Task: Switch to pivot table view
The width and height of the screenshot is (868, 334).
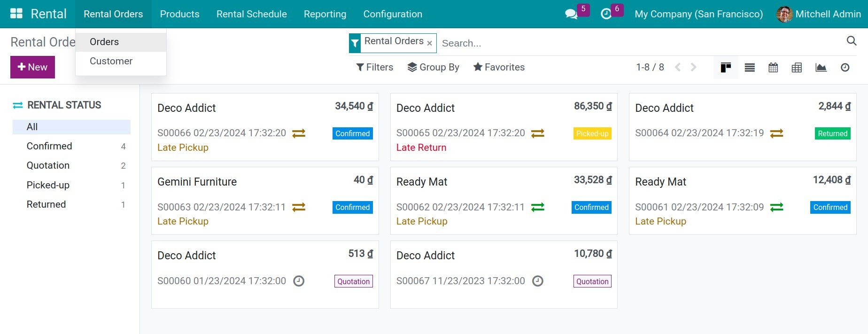Action: pyautogui.click(x=797, y=68)
